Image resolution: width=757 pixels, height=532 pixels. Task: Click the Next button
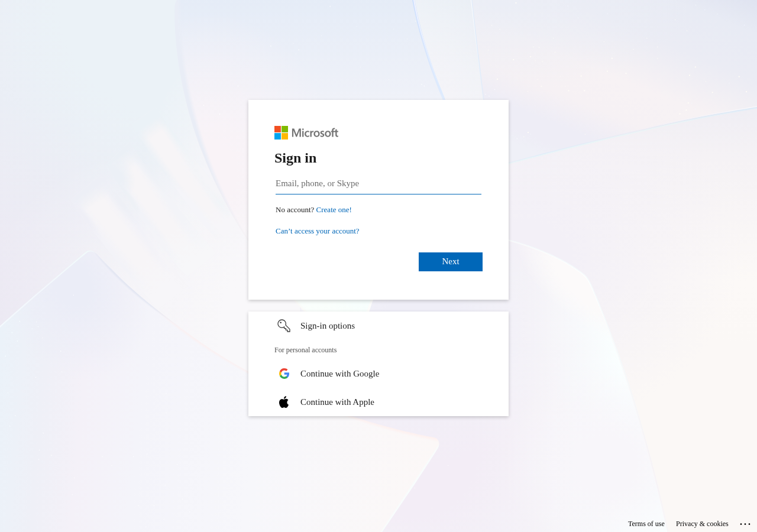tap(451, 262)
